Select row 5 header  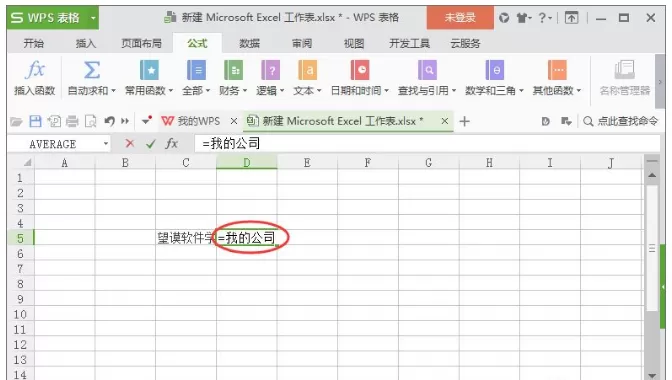pos(20,238)
